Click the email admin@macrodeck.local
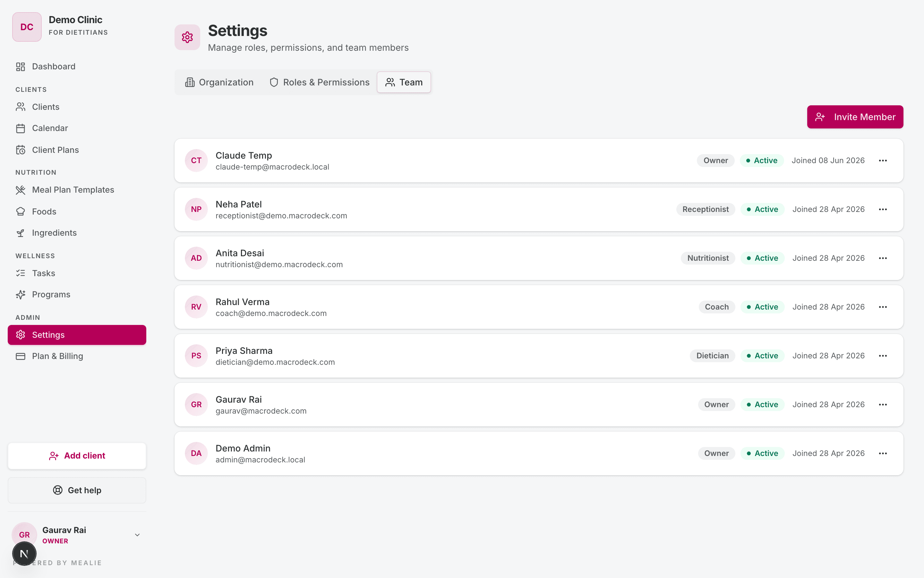 pos(261,460)
